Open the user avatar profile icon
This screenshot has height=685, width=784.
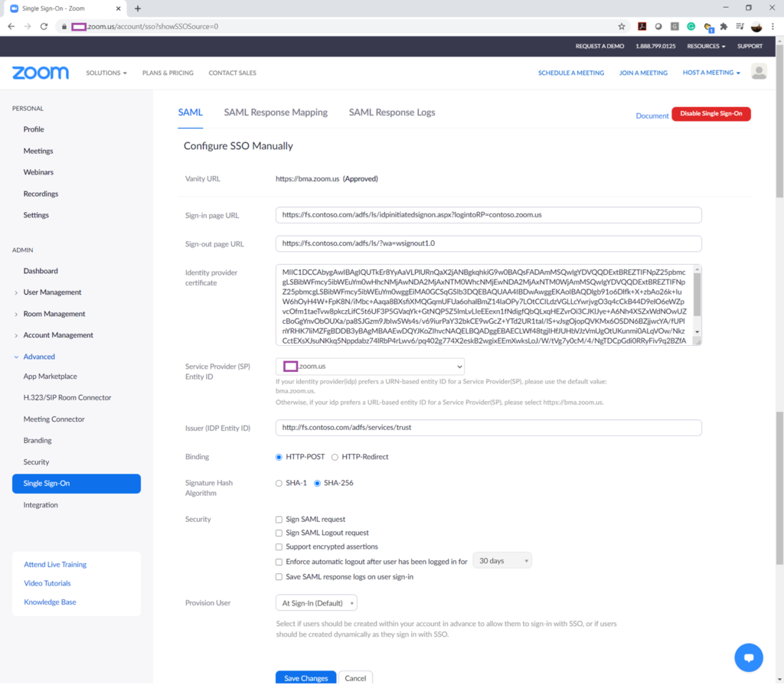(x=759, y=72)
